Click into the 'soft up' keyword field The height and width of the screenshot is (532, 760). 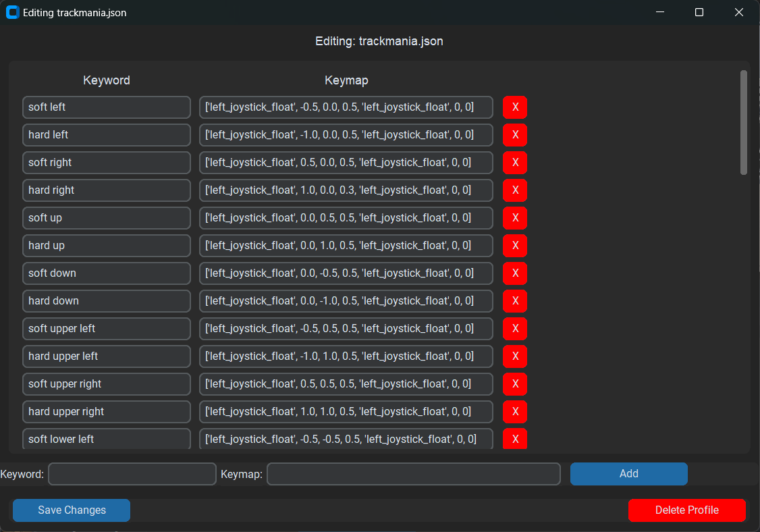point(107,218)
